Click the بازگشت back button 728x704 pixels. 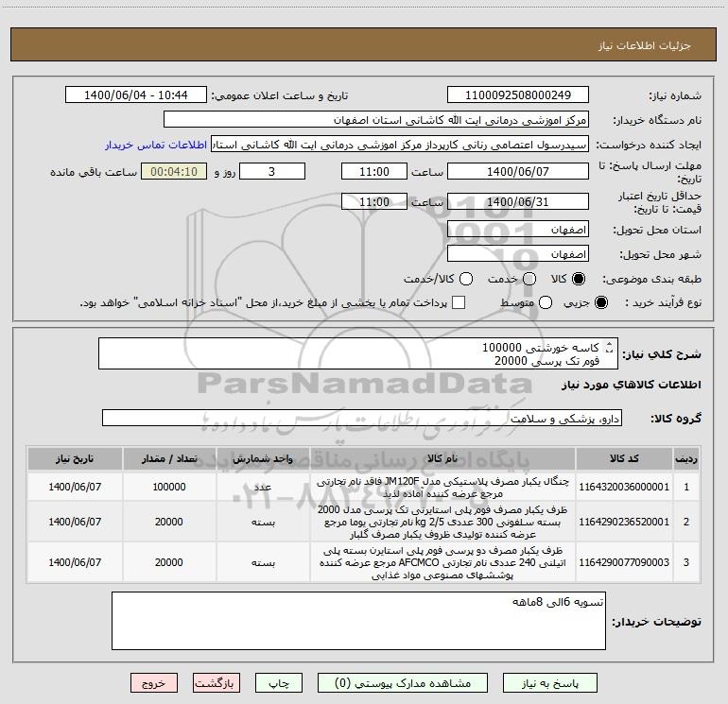click(x=217, y=683)
